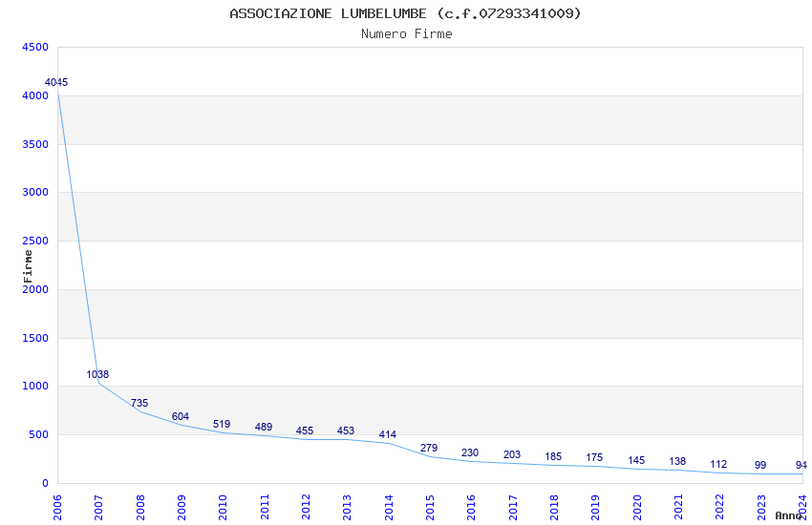Click the y-axis tick 4000
Screen dimensions: 812x525
click(35, 95)
